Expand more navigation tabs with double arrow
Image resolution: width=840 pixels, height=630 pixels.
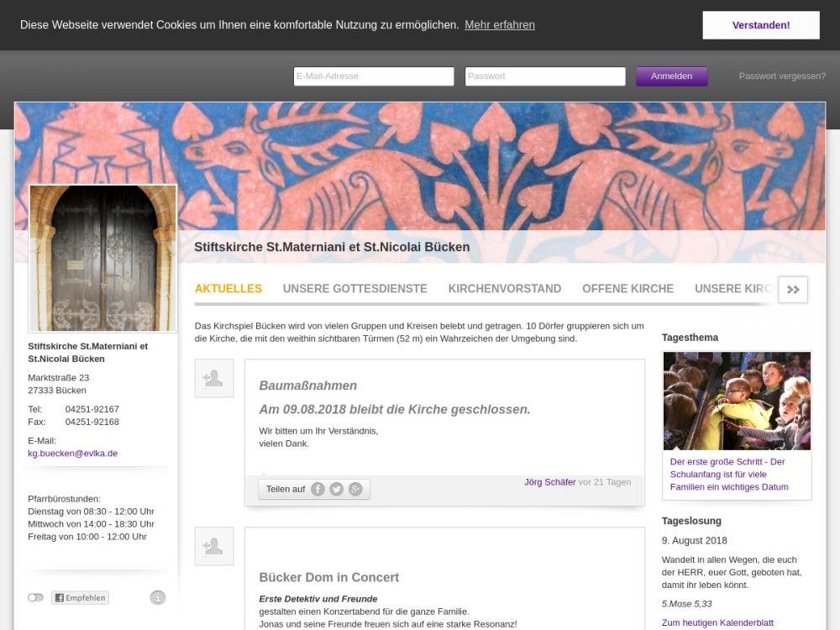coord(793,289)
